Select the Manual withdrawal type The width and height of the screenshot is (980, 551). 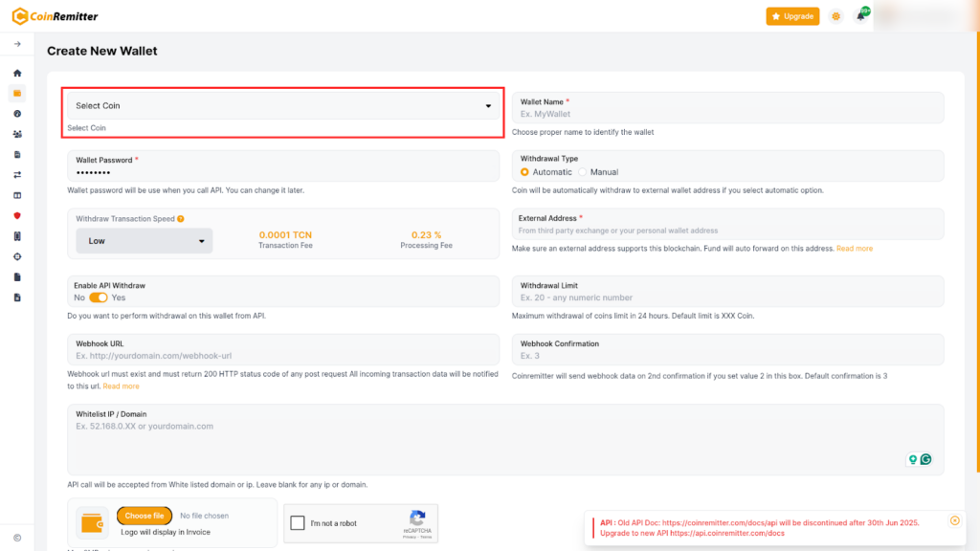(582, 172)
